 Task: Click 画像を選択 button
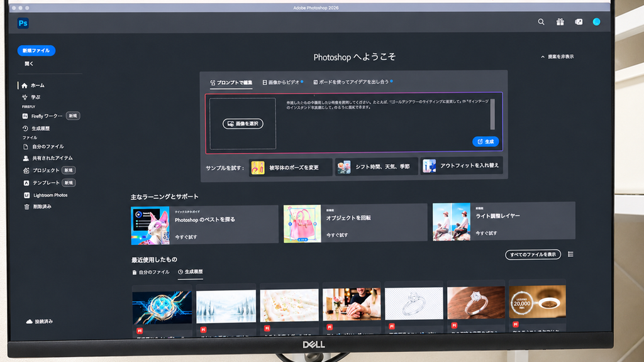click(243, 124)
